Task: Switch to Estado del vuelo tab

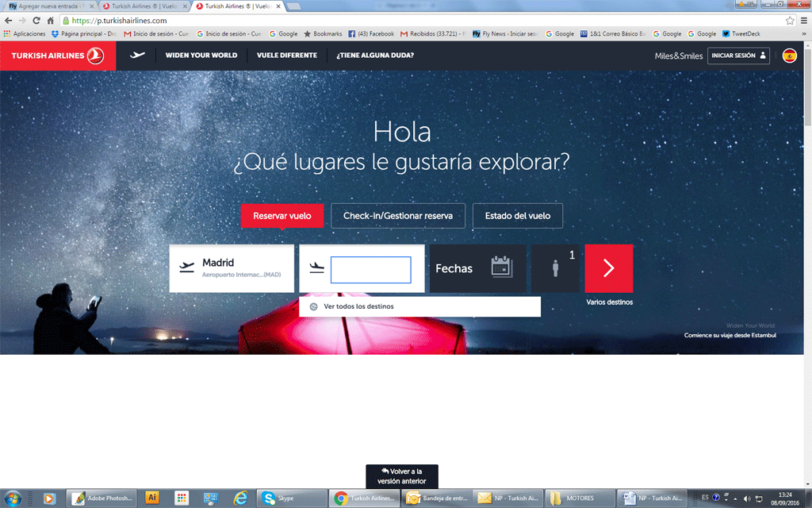Action: (518, 216)
